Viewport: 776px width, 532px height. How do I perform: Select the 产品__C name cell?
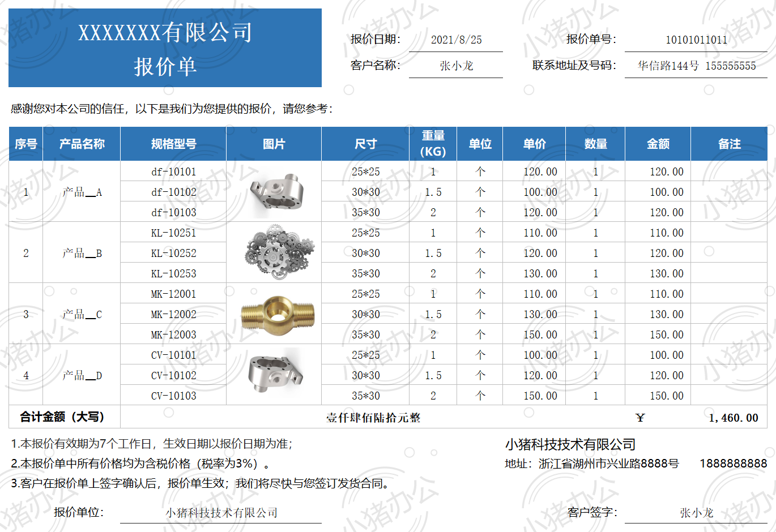tap(82, 314)
